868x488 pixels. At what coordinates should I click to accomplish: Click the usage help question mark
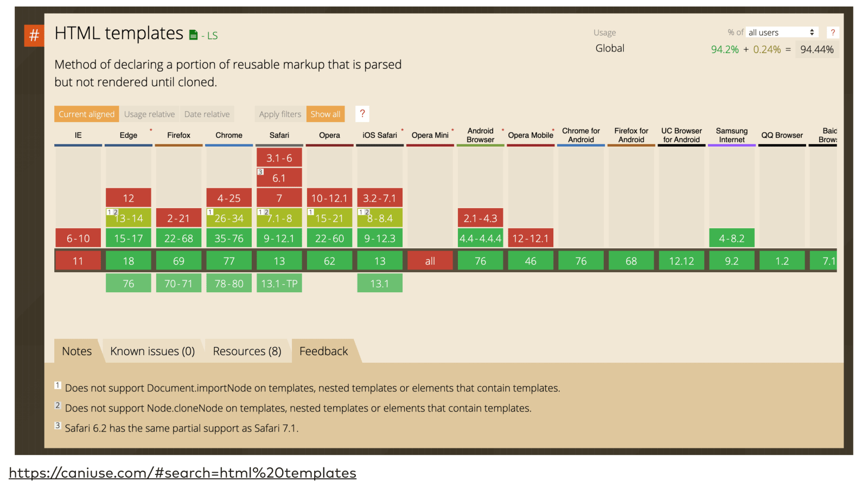(833, 33)
